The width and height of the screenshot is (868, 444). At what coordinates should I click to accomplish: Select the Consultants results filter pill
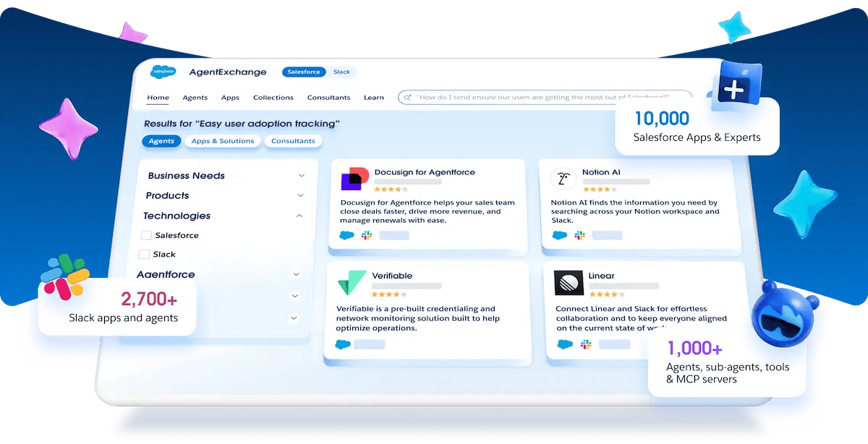(x=293, y=141)
